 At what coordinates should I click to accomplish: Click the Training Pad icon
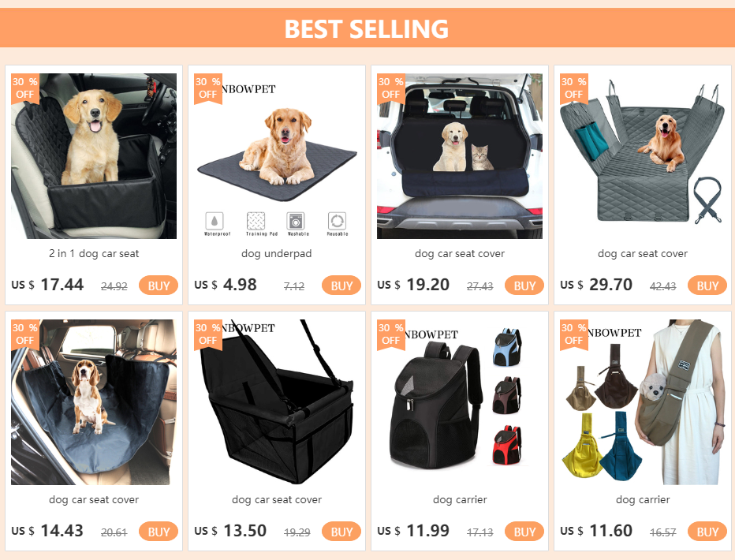[x=256, y=221]
